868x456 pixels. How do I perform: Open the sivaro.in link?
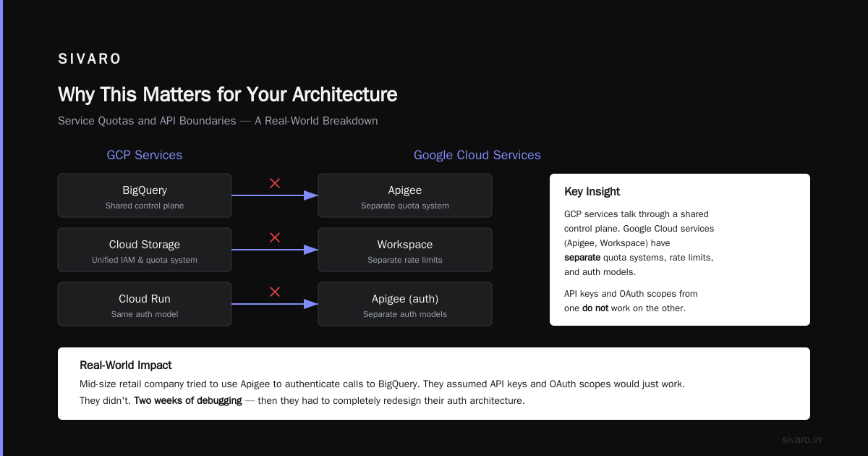[802, 439]
